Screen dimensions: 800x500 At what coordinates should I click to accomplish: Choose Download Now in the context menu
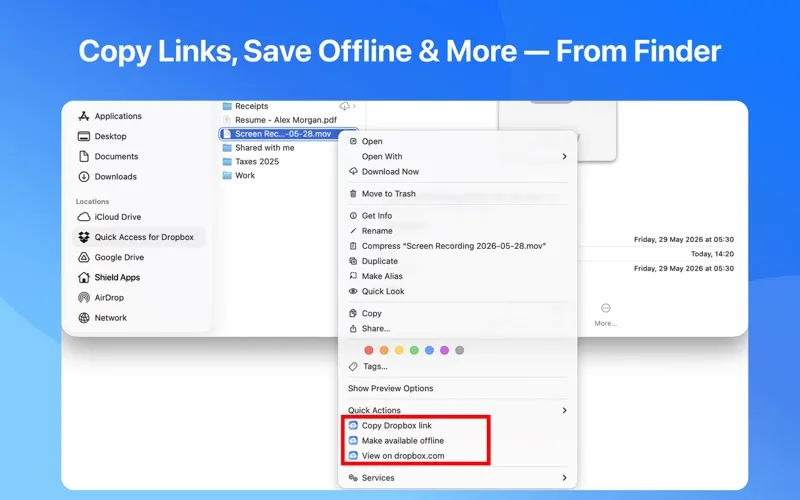458,172
